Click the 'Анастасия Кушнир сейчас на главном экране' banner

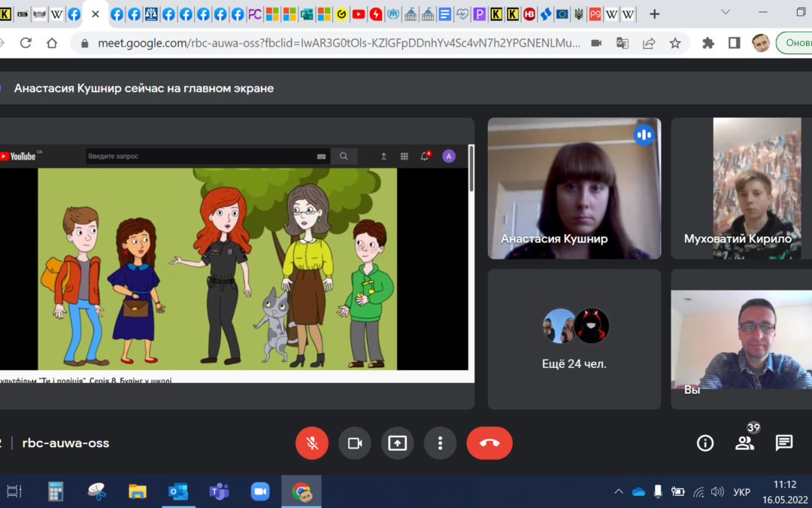pos(144,88)
